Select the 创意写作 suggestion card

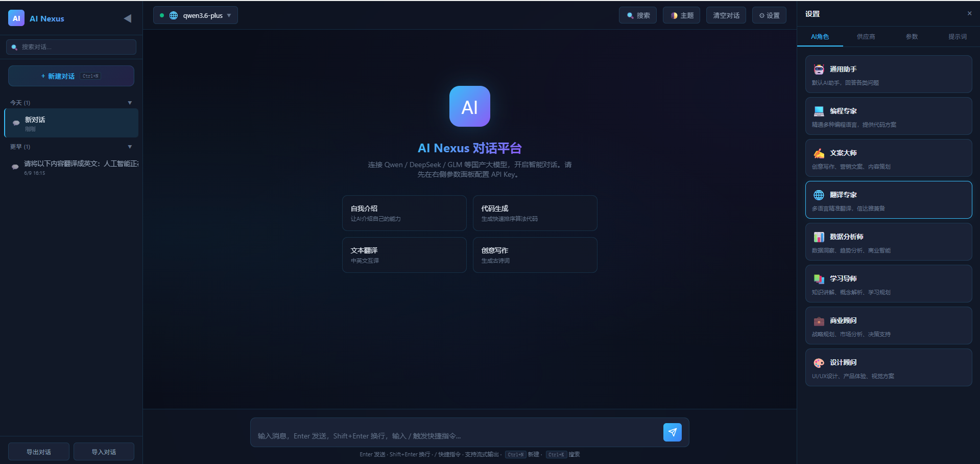click(x=535, y=255)
